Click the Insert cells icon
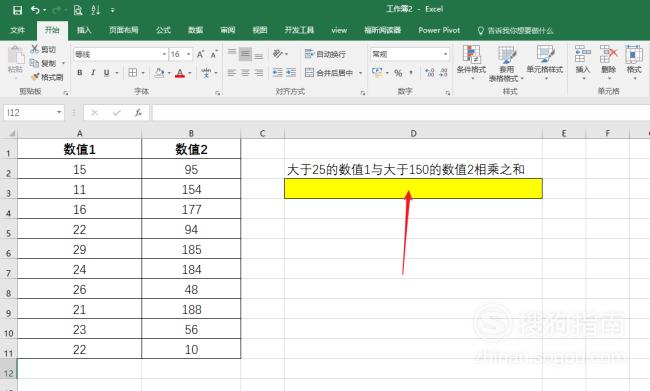Image resolution: width=650 pixels, height=391 pixels. [x=582, y=54]
